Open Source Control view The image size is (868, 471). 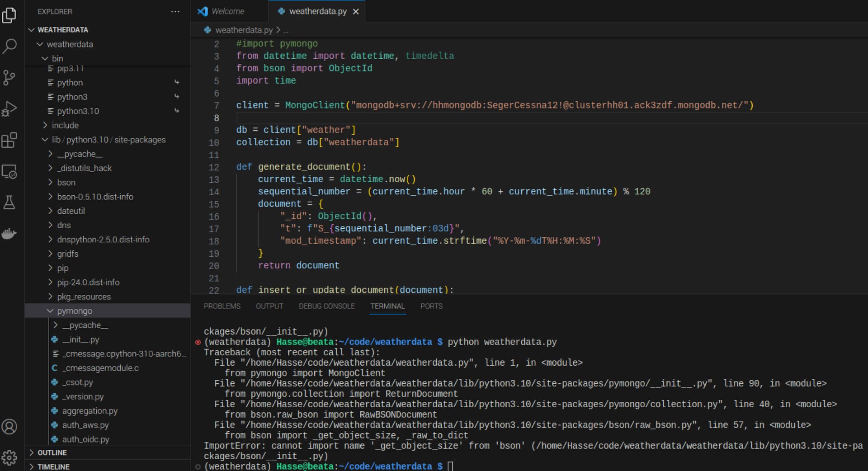pos(9,78)
